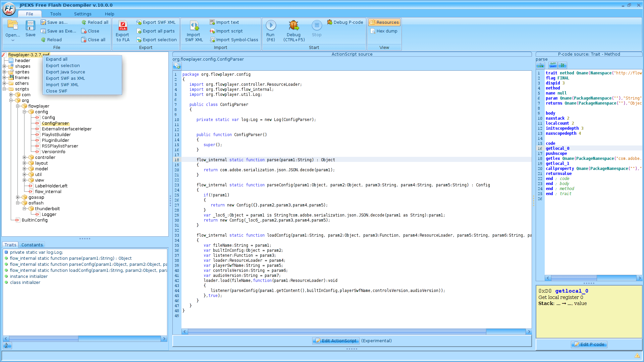Screen dimensions: 644x362
Task: Select the PlaylistBuilder script
Action: pyautogui.click(x=56, y=135)
